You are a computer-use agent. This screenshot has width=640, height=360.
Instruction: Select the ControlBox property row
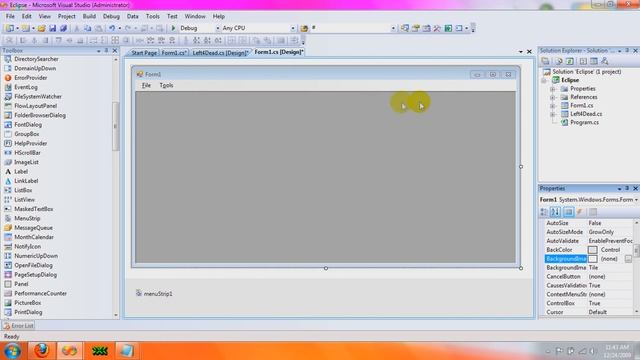coord(588,303)
